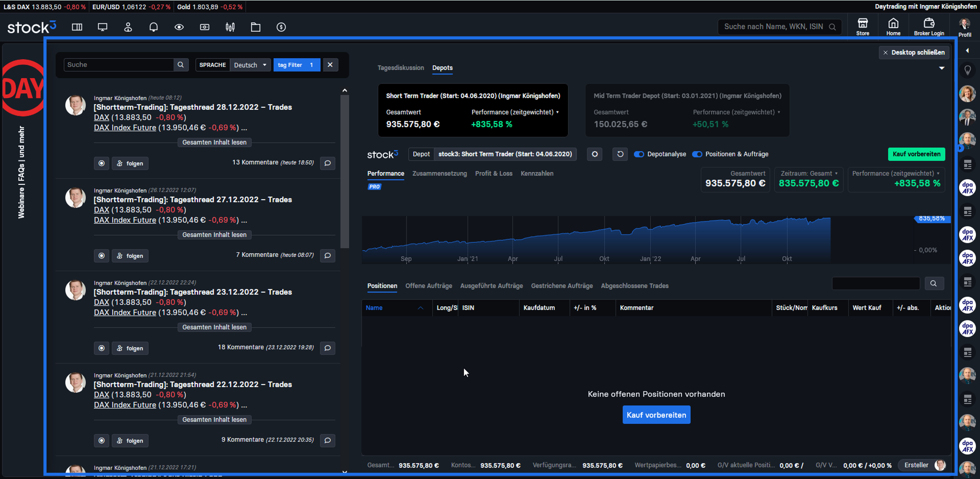Open DAX Index Future link in 23.12.2022 thread

[x=125, y=312]
